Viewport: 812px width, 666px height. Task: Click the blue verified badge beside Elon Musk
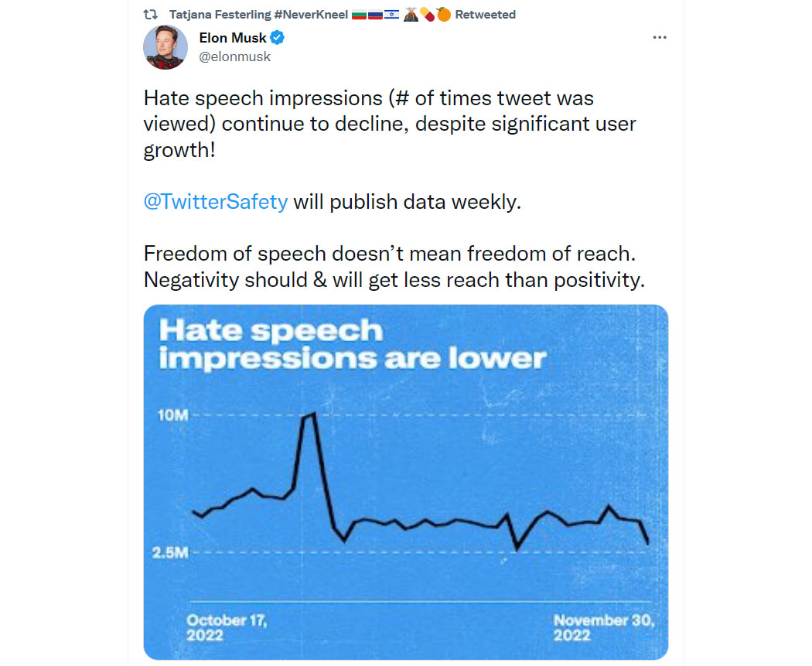tap(277, 37)
